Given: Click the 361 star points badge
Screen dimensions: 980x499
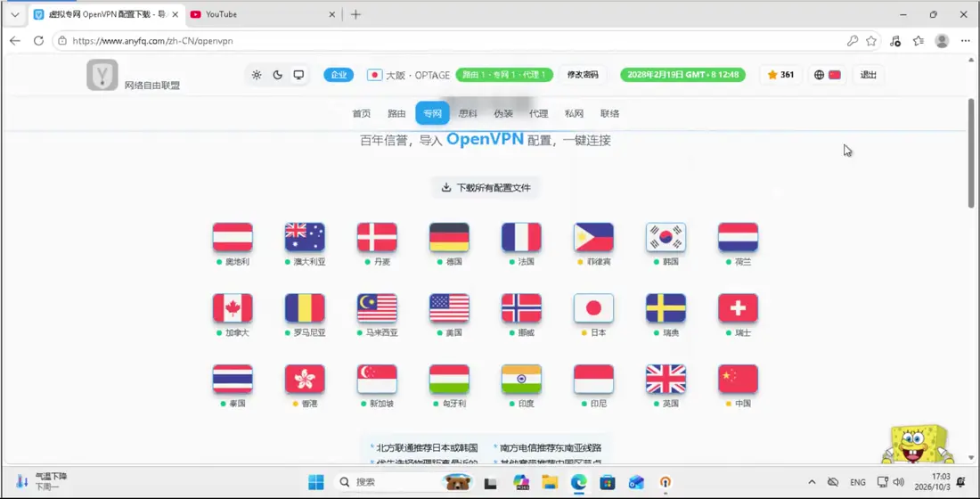Looking at the screenshot, I should (x=780, y=75).
